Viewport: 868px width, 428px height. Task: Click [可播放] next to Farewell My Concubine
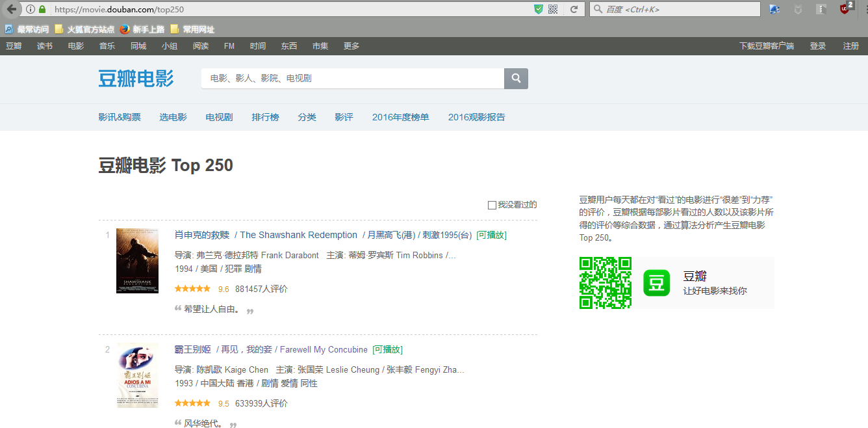click(x=387, y=349)
